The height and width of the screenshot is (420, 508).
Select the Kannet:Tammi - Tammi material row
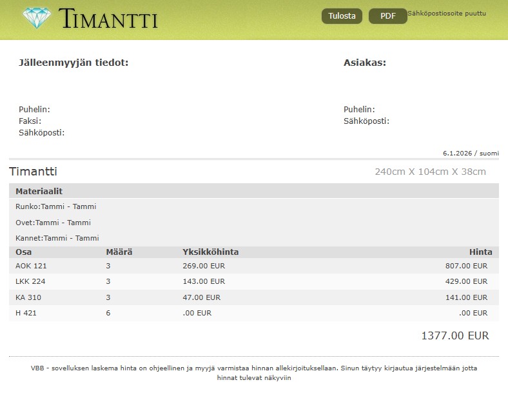[x=57, y=238]
